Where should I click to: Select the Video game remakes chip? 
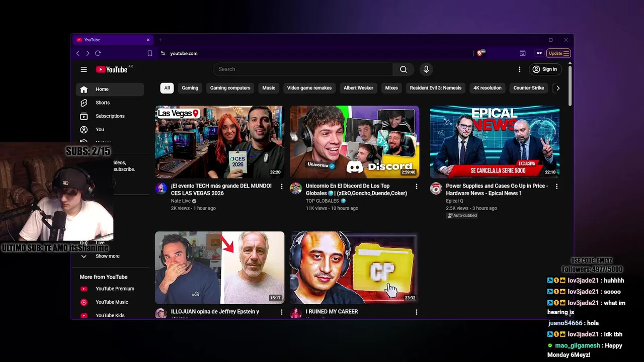(309, 88)
